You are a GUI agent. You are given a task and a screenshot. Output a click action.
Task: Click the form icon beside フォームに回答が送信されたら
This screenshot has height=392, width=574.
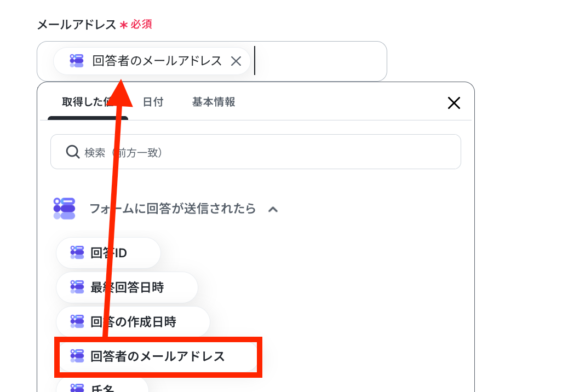pos(65,209)
